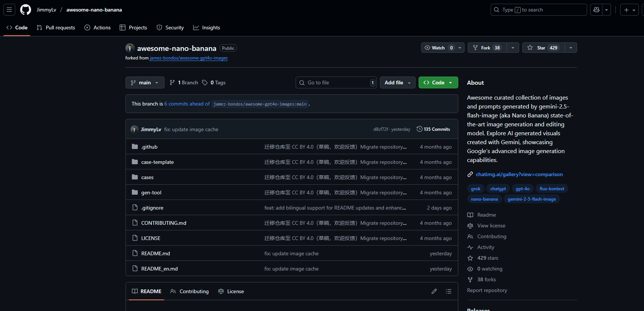This screenshot has width=644, height=311.
Task: View the 0 Tags list
Action: (214, 82)
